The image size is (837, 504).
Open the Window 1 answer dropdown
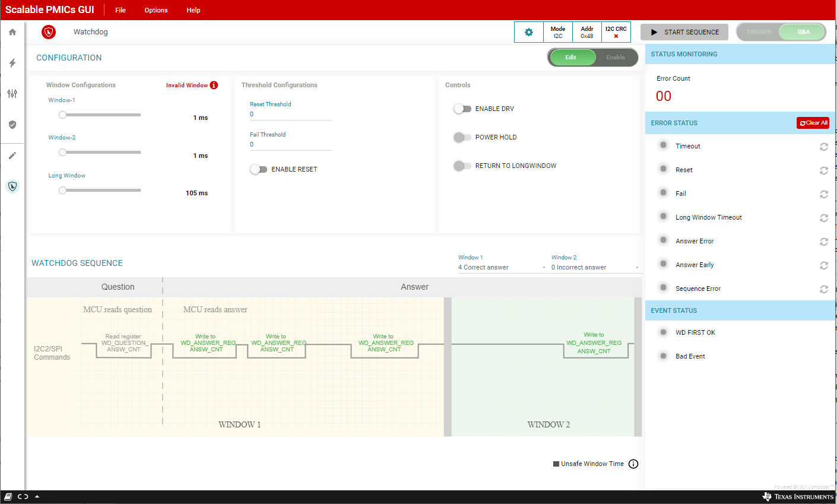[502, 268]
